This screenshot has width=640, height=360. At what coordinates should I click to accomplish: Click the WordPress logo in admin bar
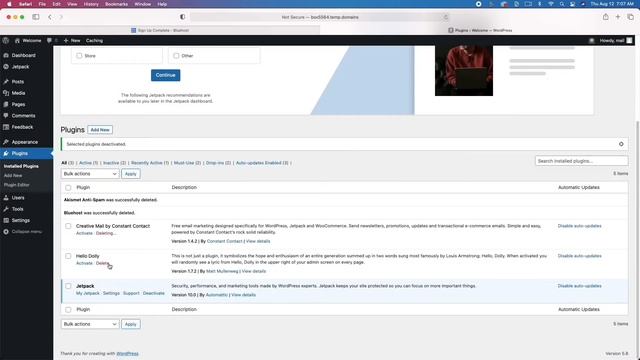point(6,40)
